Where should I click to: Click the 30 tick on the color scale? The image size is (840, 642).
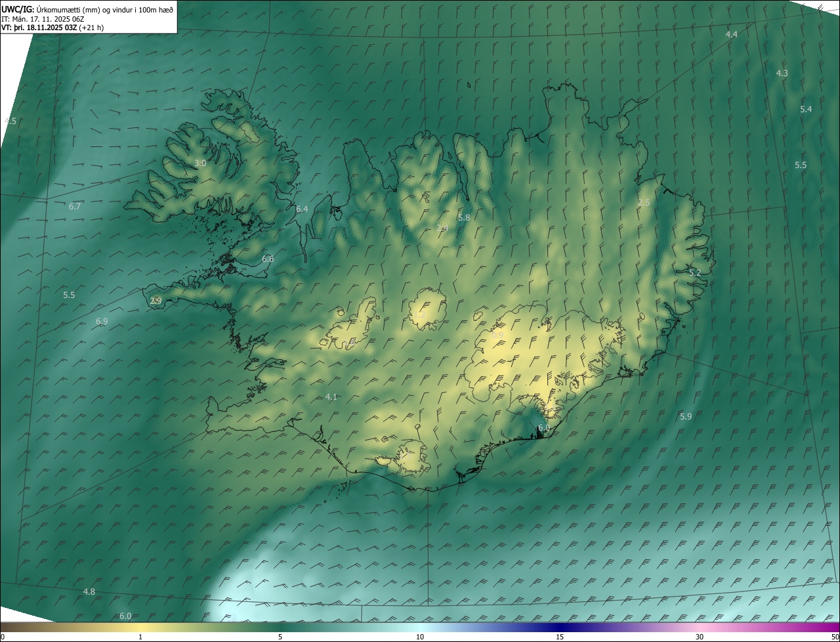pos(700,637)
